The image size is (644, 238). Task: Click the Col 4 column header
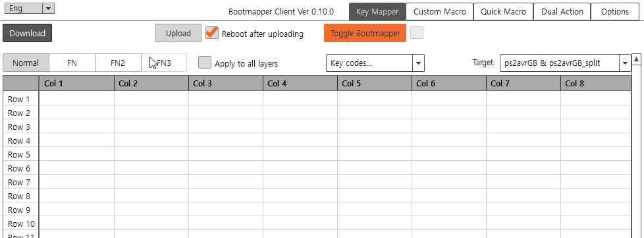click(x=300, y=84)
